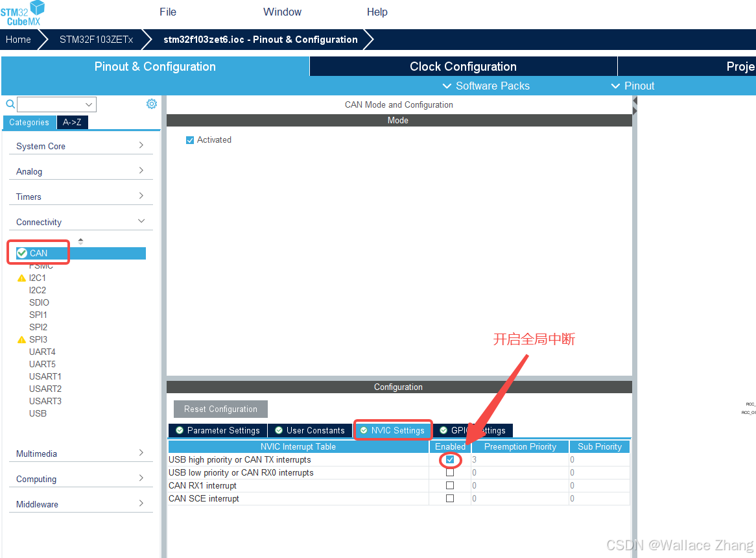The image size is (756, 558).
Task: Collapse the Connectivity category
Action: 80,222
